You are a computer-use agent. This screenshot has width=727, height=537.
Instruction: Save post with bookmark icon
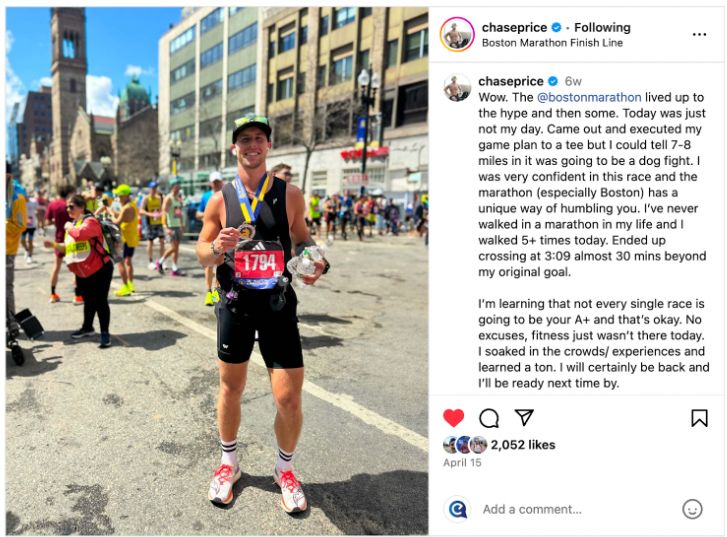point(699,418)
